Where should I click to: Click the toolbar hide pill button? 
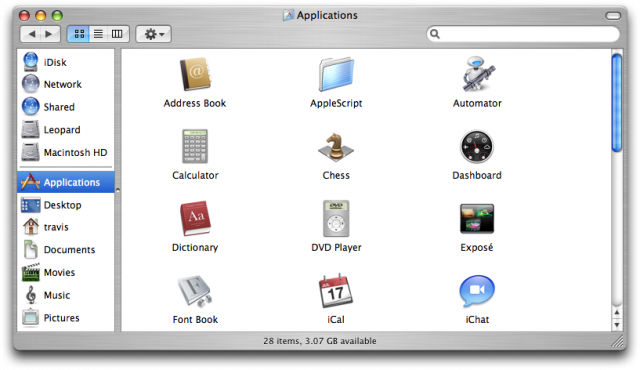(x=613, y=16)
